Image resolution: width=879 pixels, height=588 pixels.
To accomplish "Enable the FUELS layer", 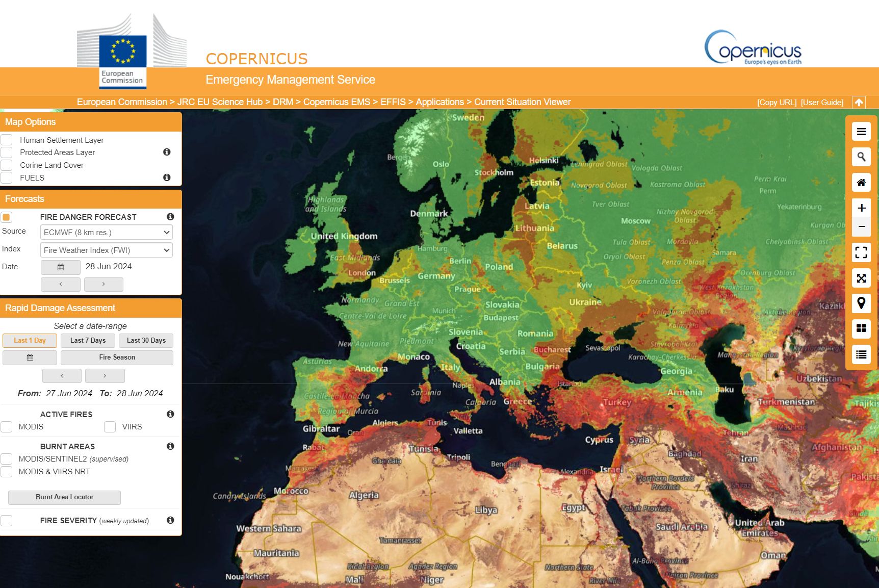I will [7, 178].
